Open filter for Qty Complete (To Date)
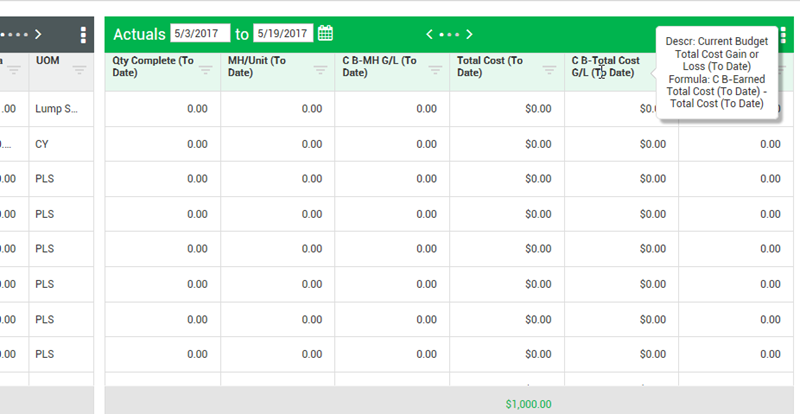800x414 pixels. 205,70
